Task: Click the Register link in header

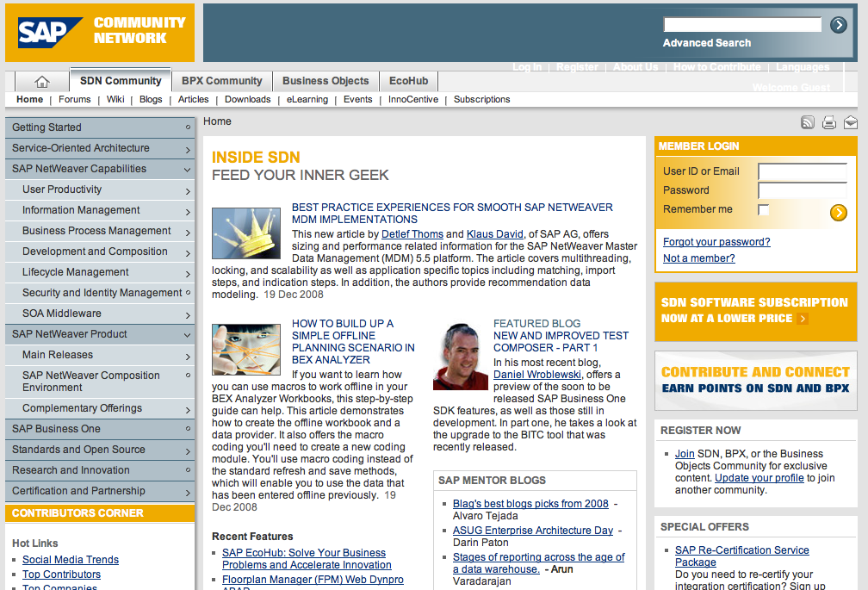Action: 577,67
